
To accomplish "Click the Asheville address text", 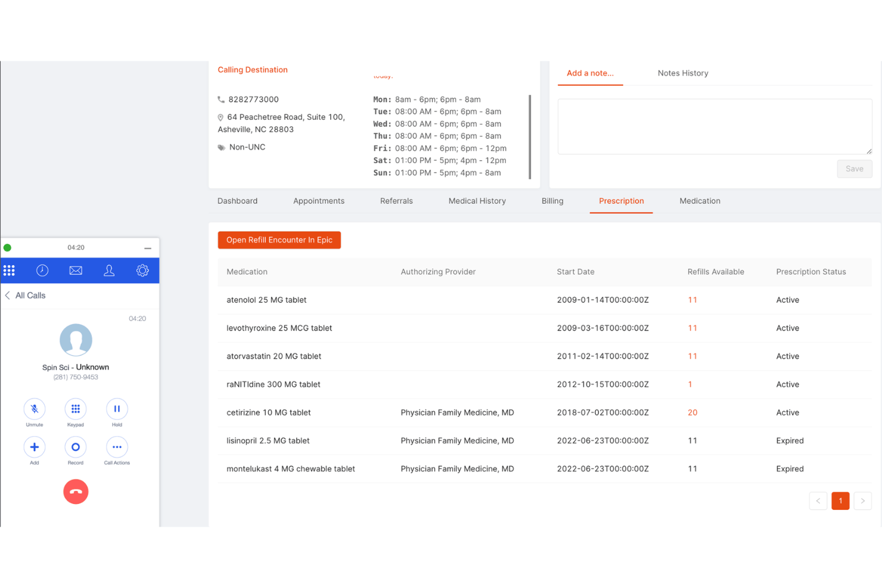I will pyautogui.click(x=281, y=123).
